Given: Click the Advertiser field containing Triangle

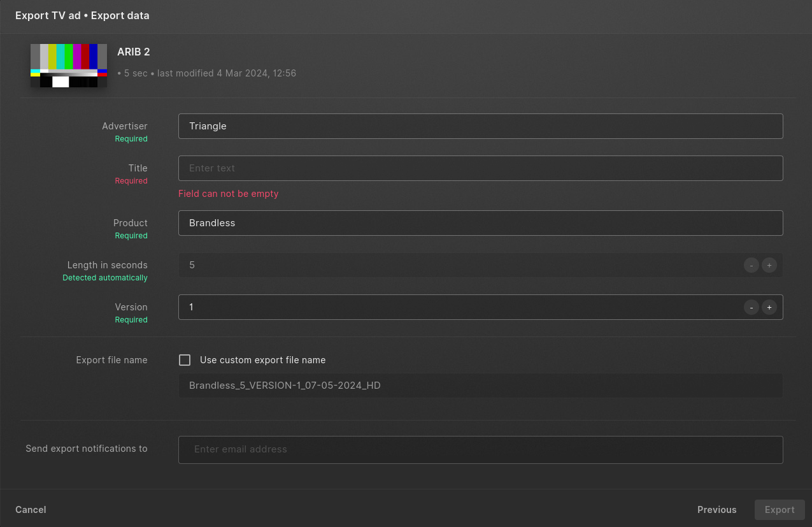Looking at the screenshot, I should coord(480,126).
